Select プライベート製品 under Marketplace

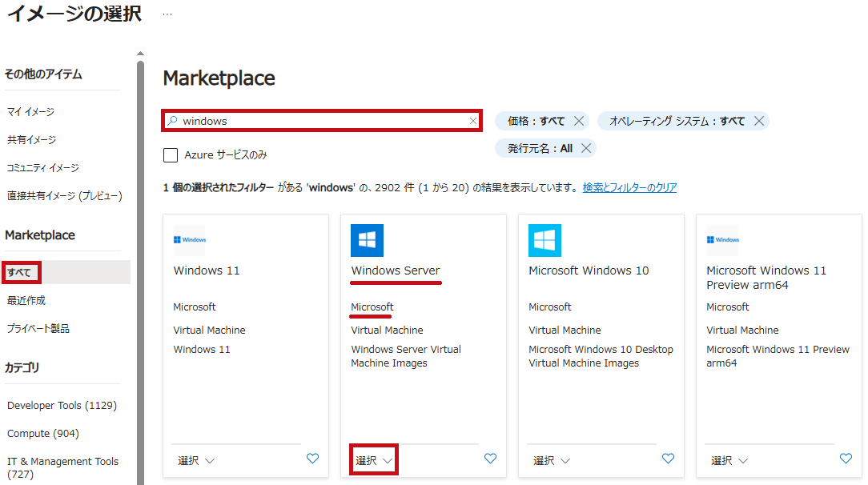pyautogui.click(x=38, y=328)
